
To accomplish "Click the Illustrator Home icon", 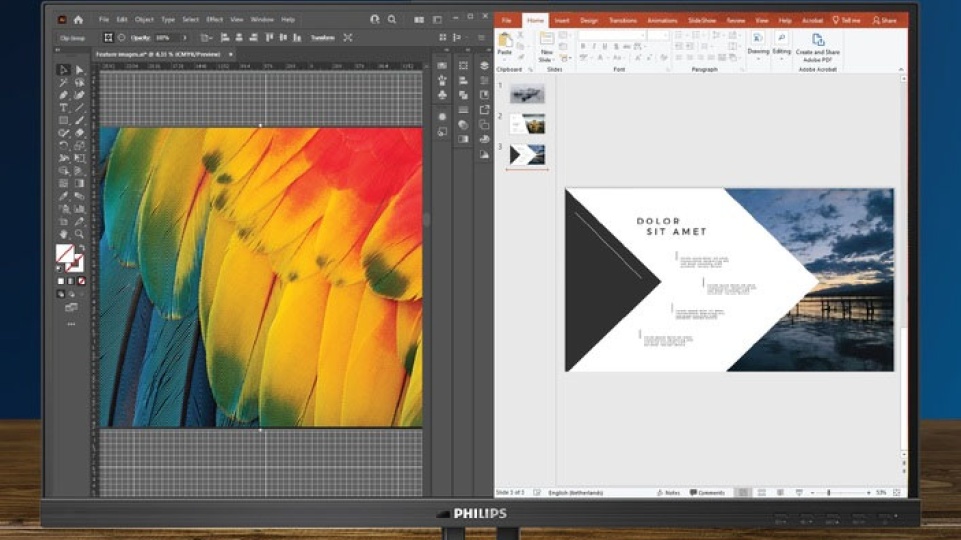I will tap(78, 19).
